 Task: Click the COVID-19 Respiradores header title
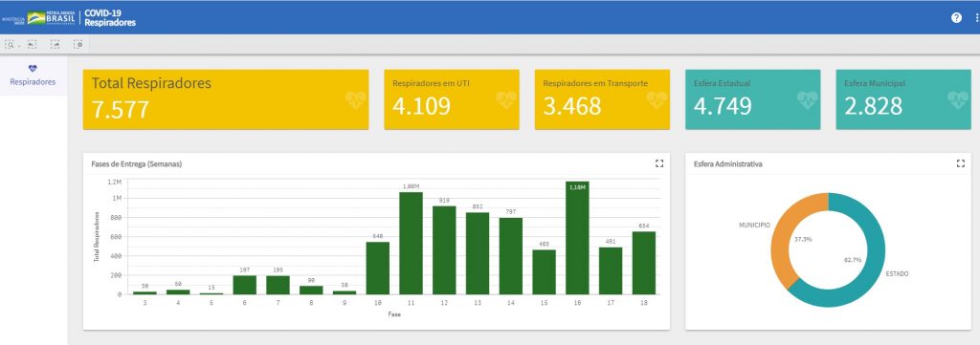click(x=110, y=18)
